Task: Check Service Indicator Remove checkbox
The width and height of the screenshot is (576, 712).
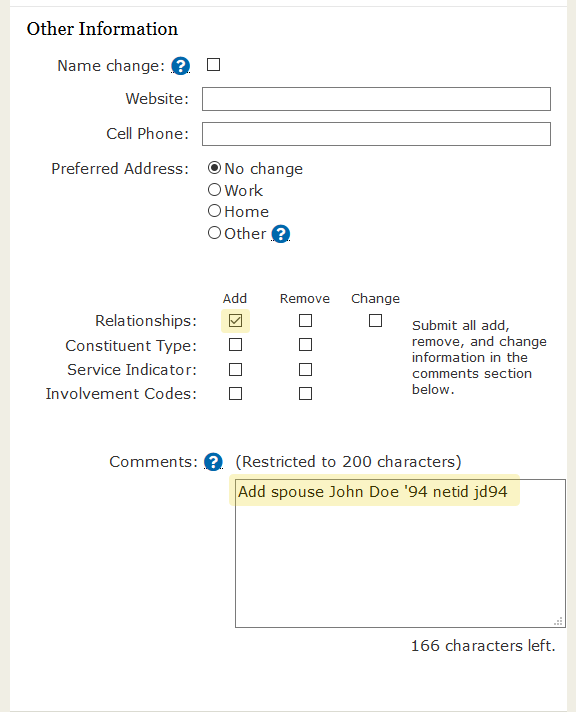Action: coord(305,370)
